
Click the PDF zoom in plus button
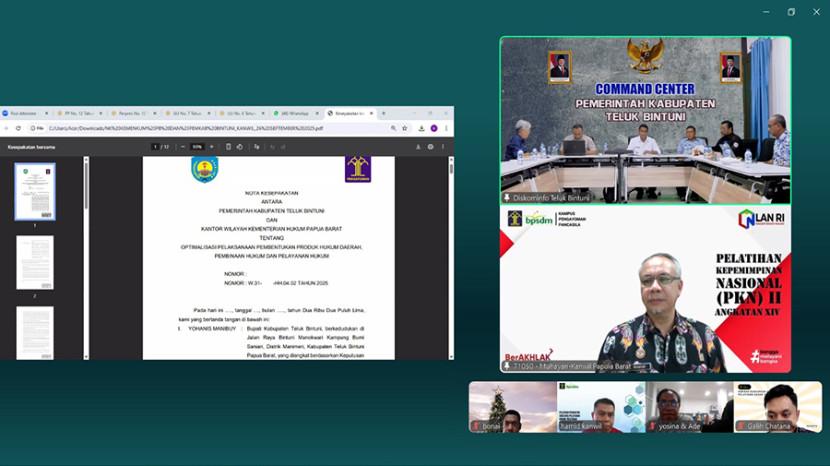point(212,147)
